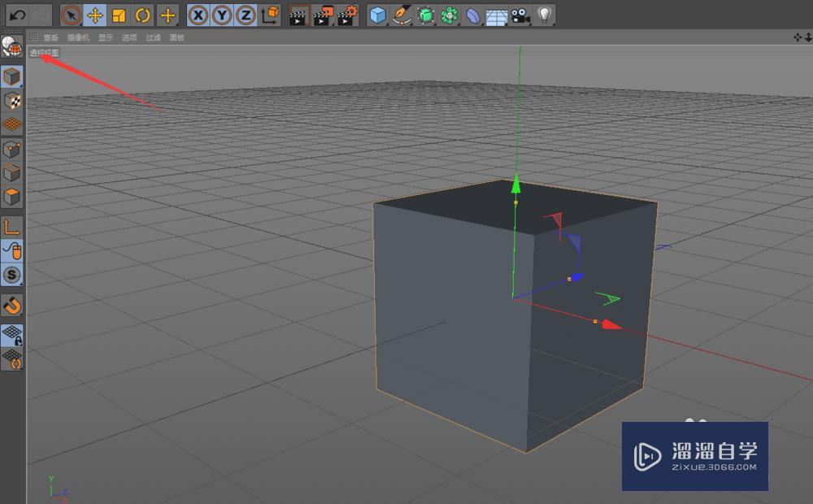
Task: Toggle the Viewport Solo S icon
Action: click(x=12, y=275)
